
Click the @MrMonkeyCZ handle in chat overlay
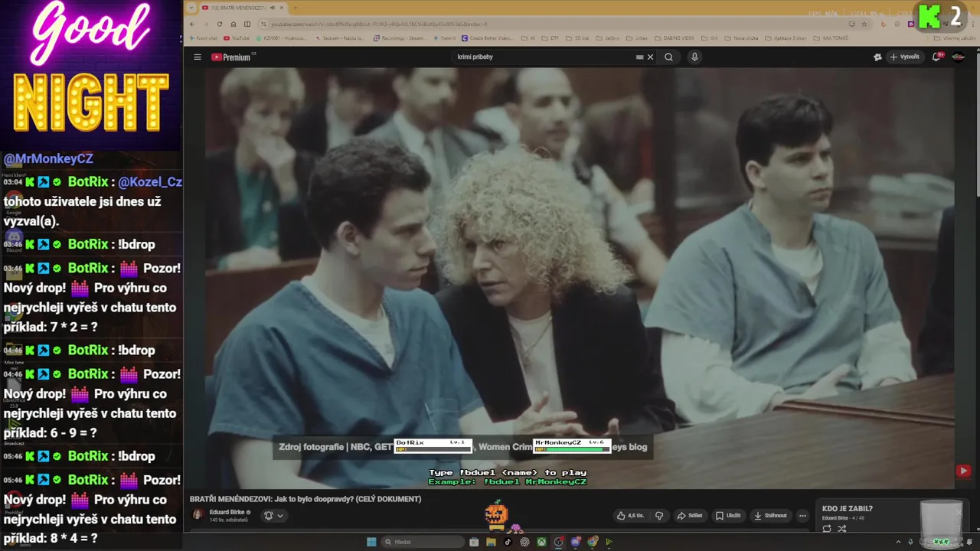(x=48, y=158)
